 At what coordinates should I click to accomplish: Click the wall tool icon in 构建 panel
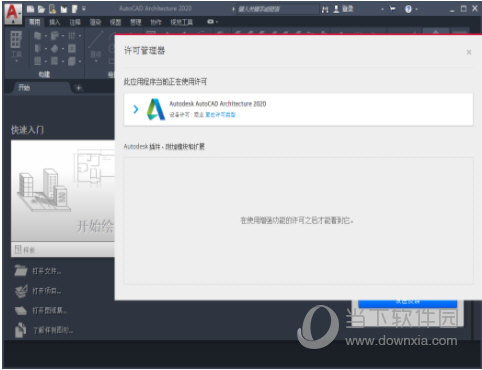[x=38, y=36]
